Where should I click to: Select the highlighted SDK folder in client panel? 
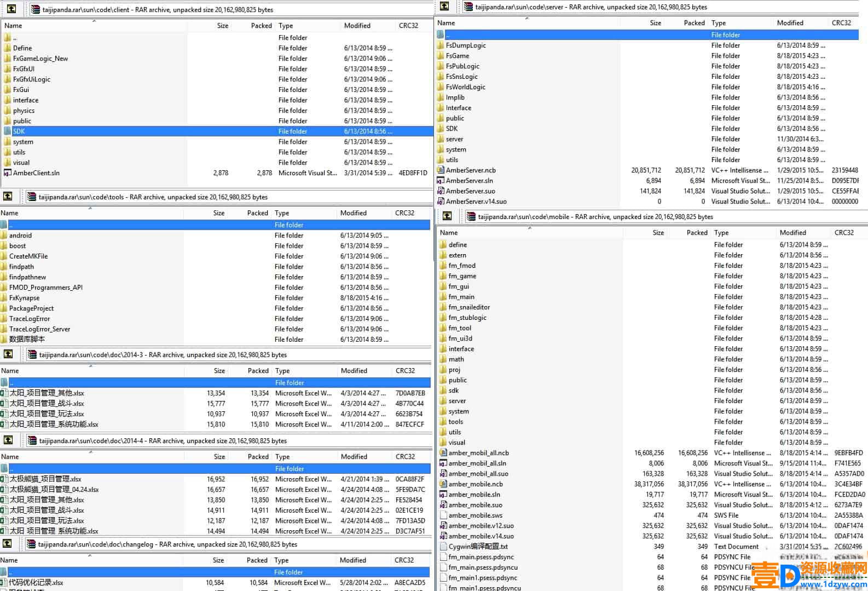[x=217, y=131]
